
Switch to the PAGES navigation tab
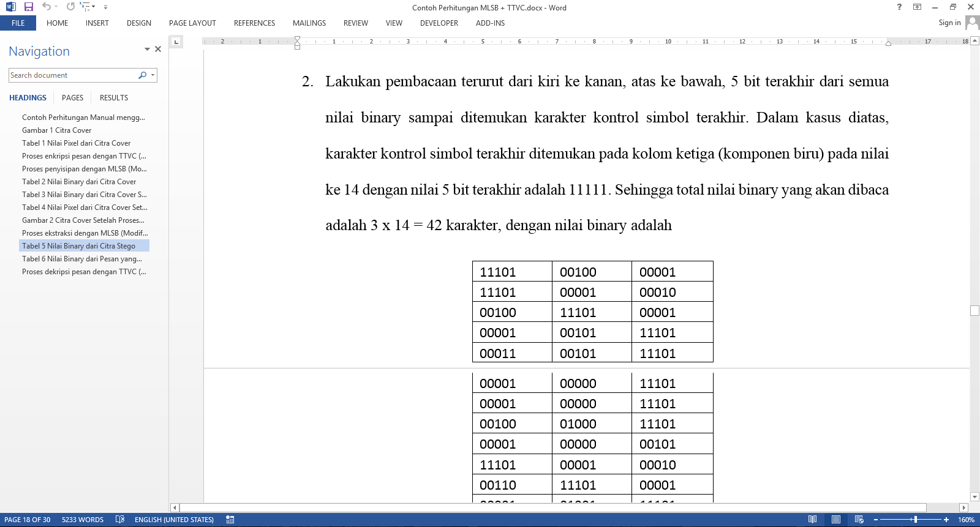click(72, 98)
